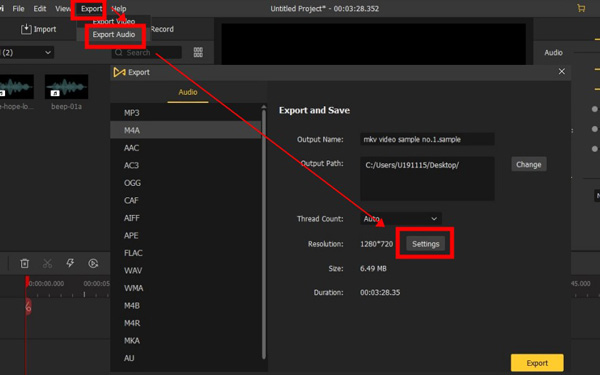This screenshot has width=600, height=375.
Task: Open the Export menu
Action: coord(91,8)
